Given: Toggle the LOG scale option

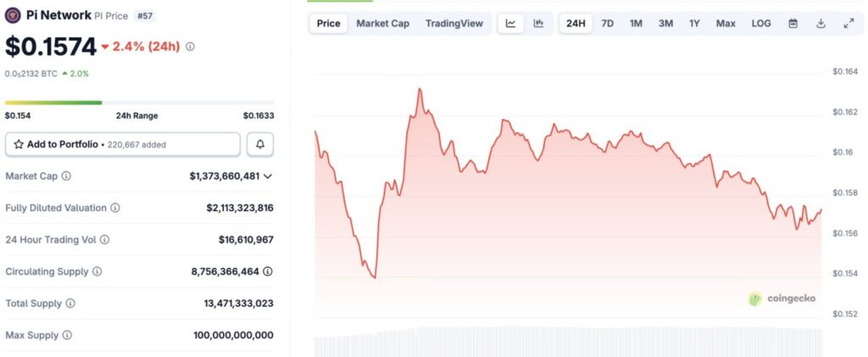Looking at the screenshot, I should tap(761, 24).
